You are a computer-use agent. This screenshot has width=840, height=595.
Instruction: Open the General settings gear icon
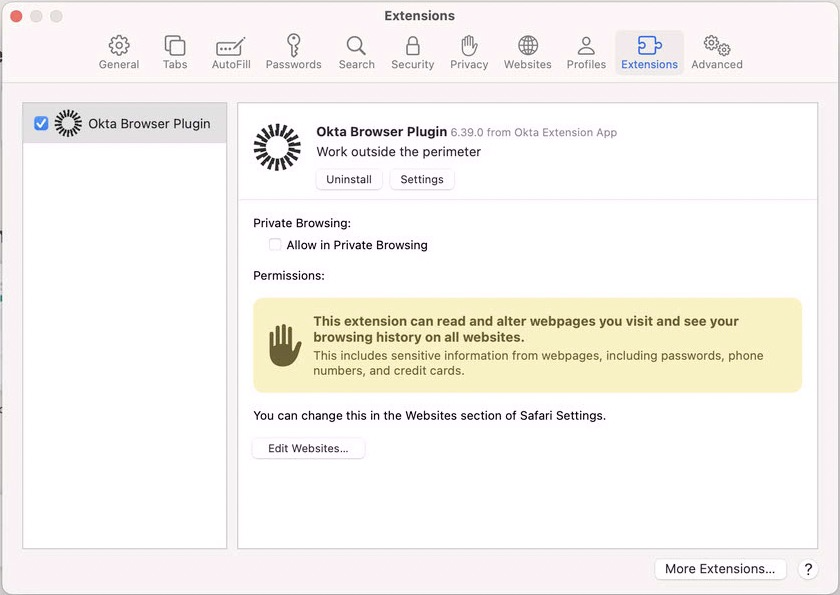click(x=119, y=46)
